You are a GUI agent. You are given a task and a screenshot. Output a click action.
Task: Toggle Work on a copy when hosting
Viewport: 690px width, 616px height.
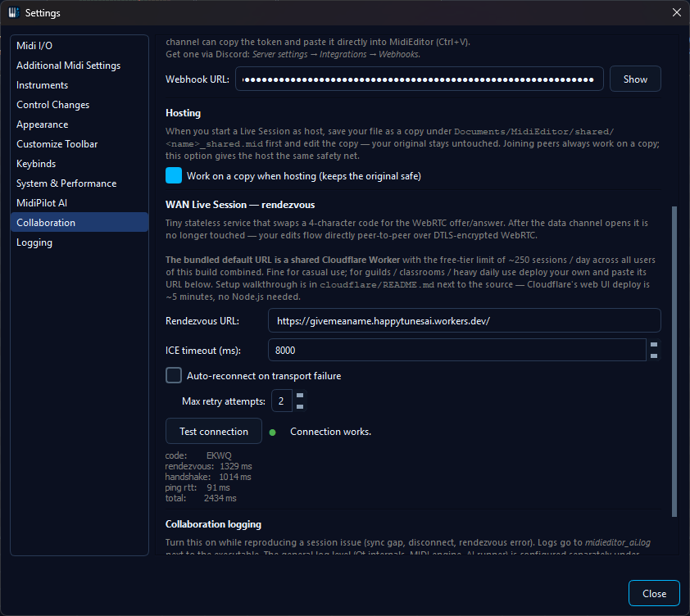[x=174, y=175]
